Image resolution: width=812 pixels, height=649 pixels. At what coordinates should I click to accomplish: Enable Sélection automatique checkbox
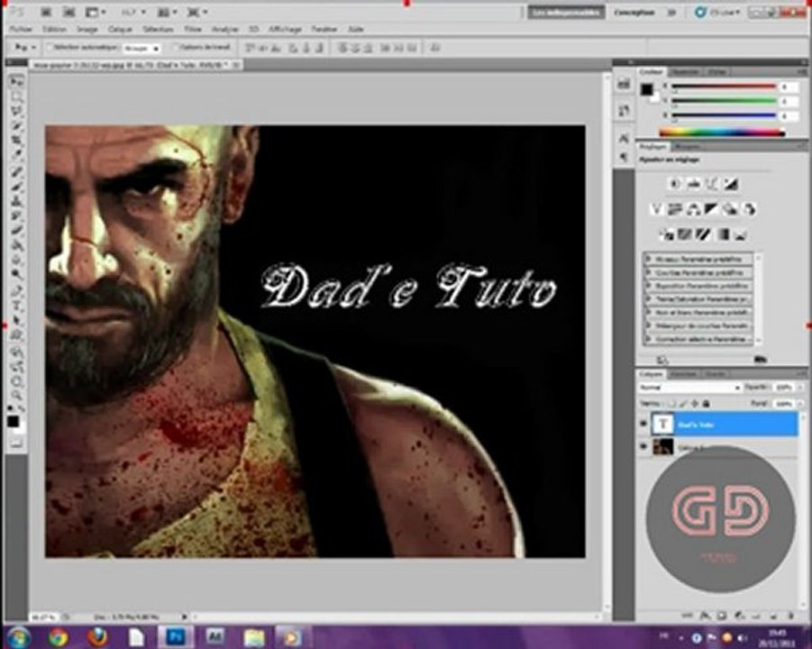pyautogui.click(x=50, y=47)
